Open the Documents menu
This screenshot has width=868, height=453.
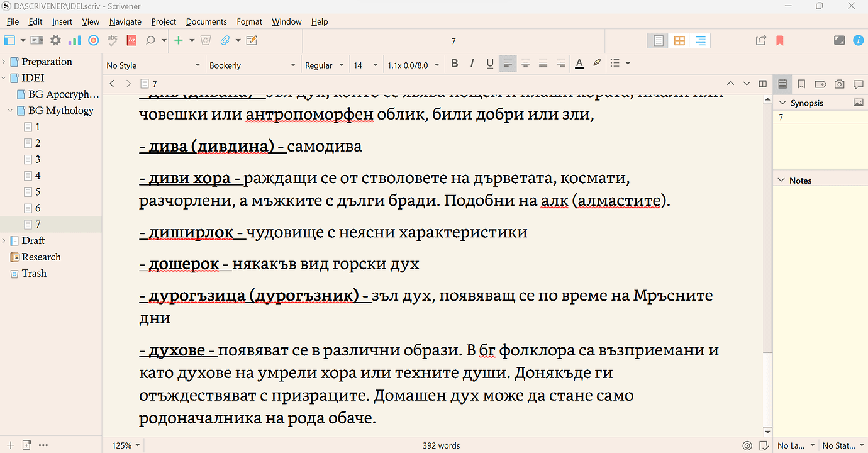coord(206,21)
